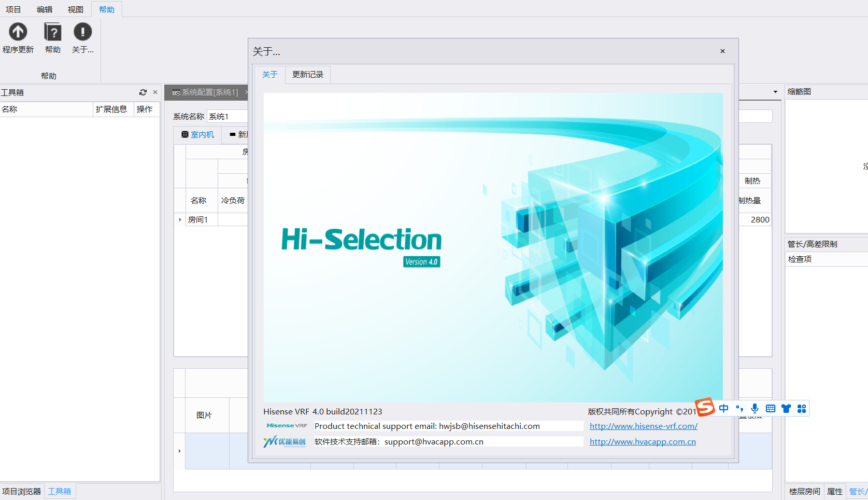The image size is (868, 500).
Task: Select the 关于 tab in the dialog
Action: [x=270, y=75]
